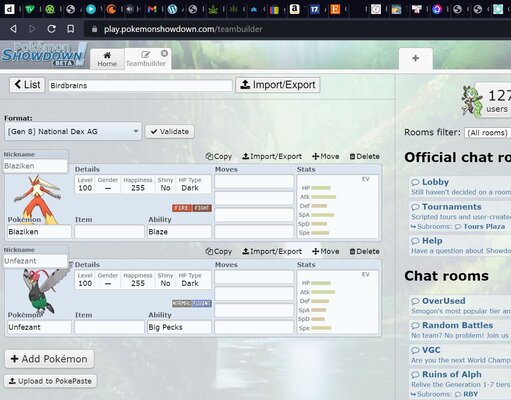Validate the team
This screenshot has height=400, width=511.
[169, 131]
